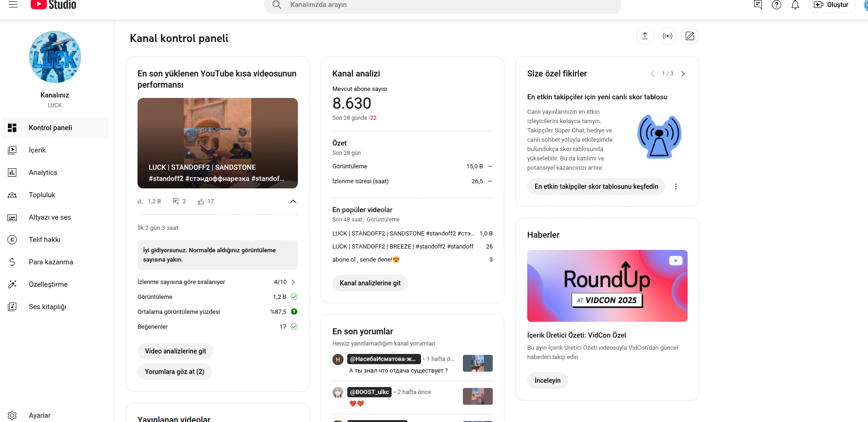This screenshot has height=422, width=868.
Task: Click the Beğenenler green check status icon
Action: coord(294,326)
